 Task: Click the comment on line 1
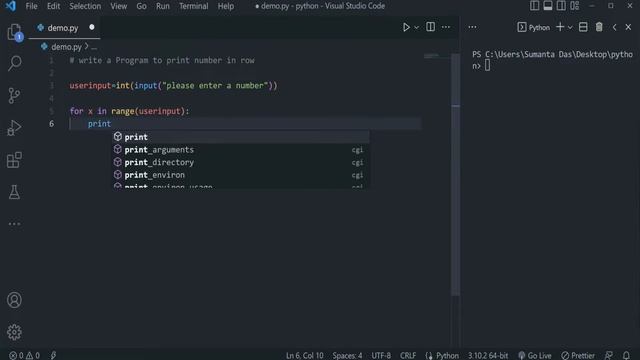click(x=162, y=60)
